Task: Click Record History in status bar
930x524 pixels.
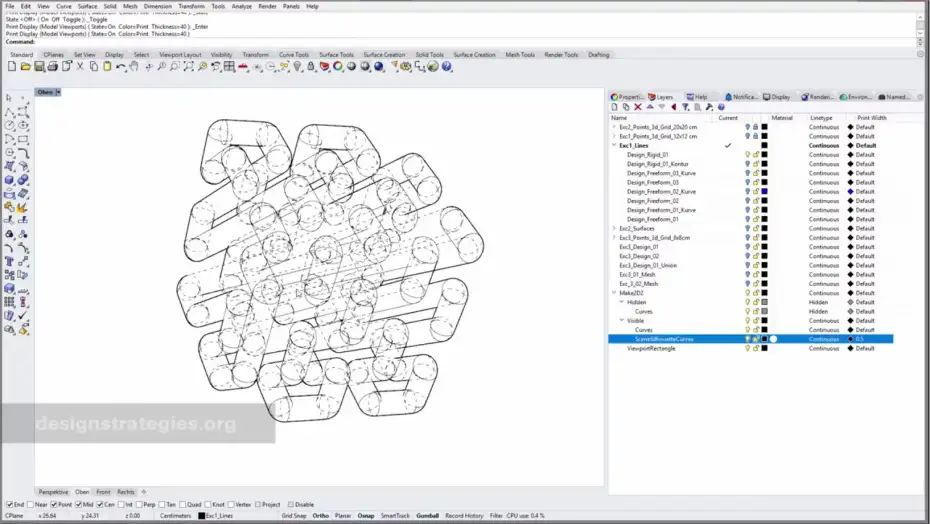Action: click(x=464, y=516)
